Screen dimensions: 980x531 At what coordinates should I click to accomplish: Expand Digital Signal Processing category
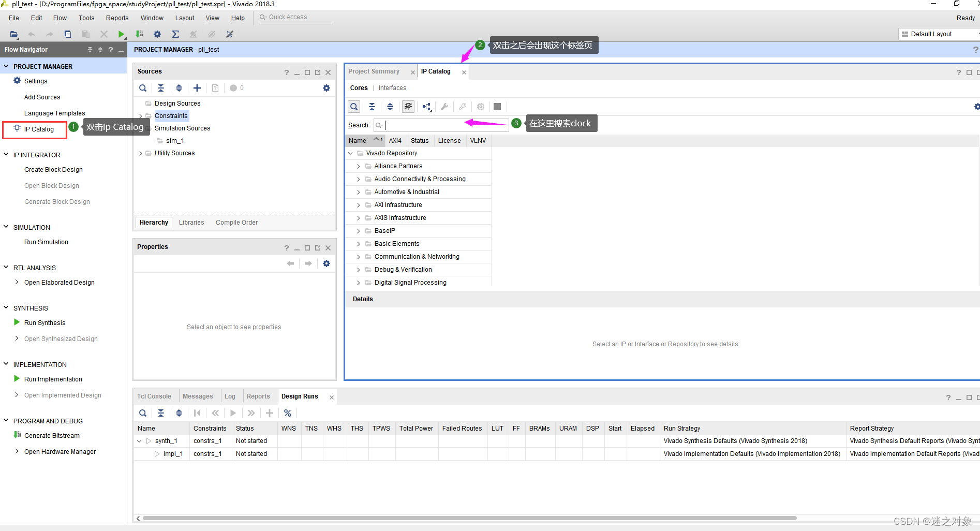click(359, 283)
